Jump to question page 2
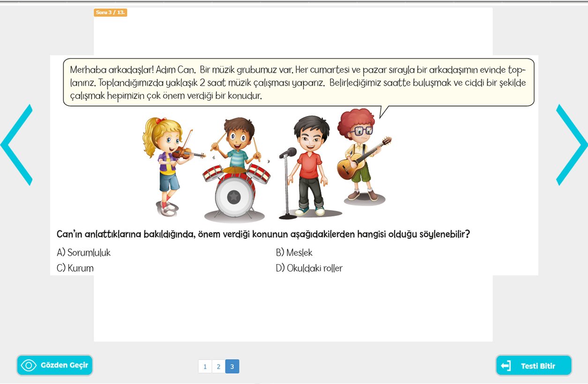 pos(218,366)
